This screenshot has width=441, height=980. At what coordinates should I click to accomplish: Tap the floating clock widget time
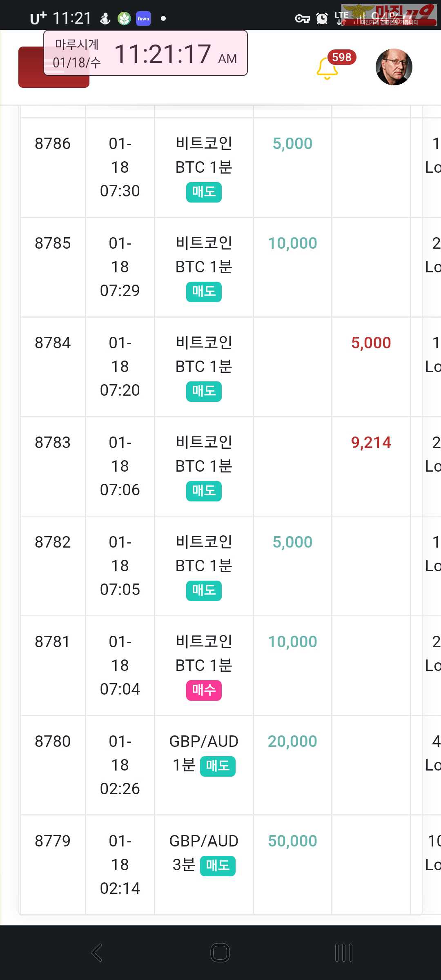pos(163,54)
